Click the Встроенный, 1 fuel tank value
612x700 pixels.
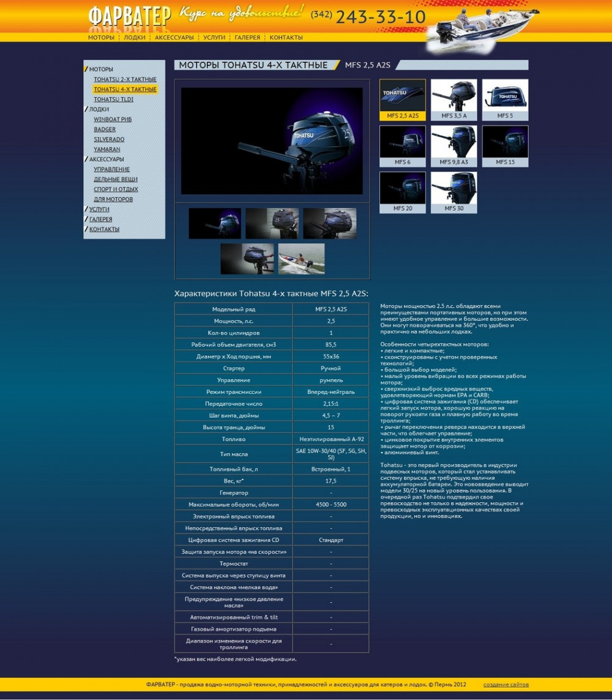click(330, 469)
